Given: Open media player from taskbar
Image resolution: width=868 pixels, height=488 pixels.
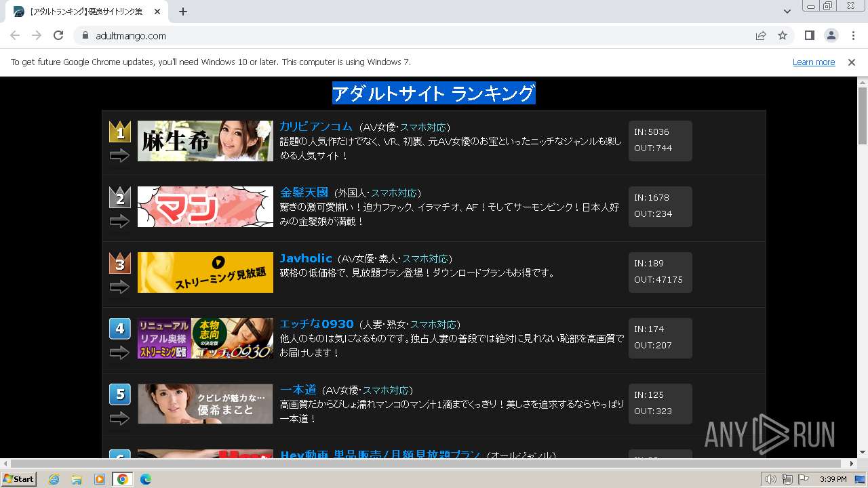Looking at the screenshot, I should tap(99, 479).
